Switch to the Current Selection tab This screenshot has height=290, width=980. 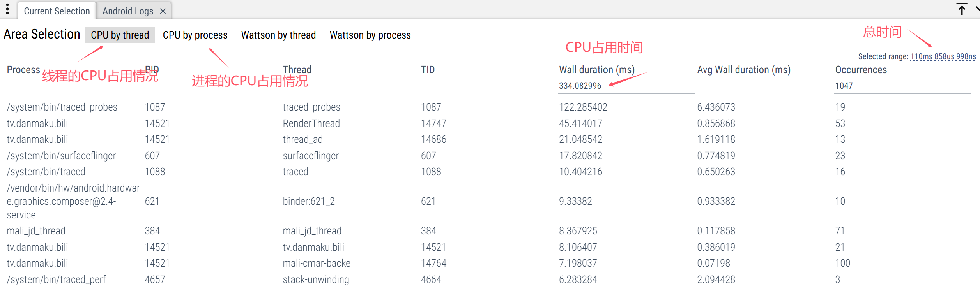(57, 11)
